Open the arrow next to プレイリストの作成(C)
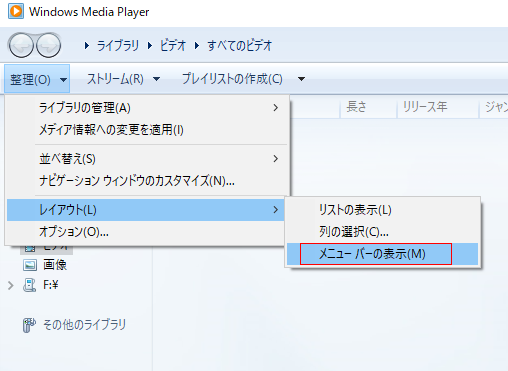508x371 pixels. pos(301,79)
